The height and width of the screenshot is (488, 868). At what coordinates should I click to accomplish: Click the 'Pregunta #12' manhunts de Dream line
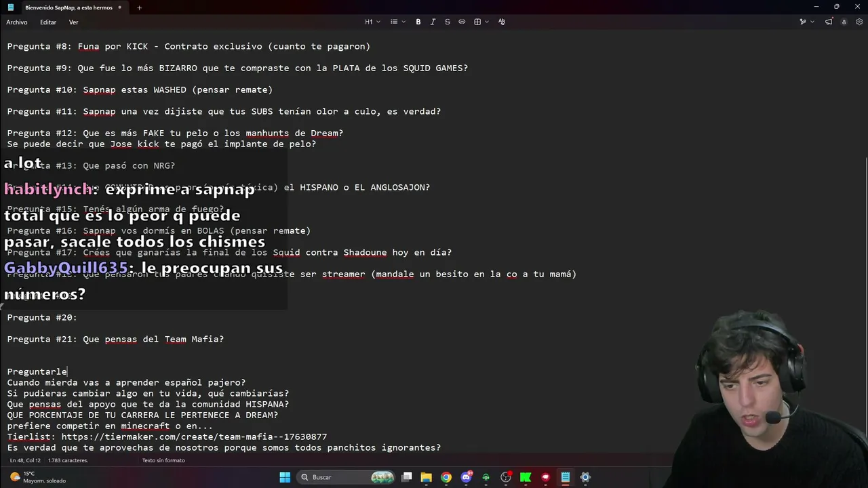[x=175, y=134]
